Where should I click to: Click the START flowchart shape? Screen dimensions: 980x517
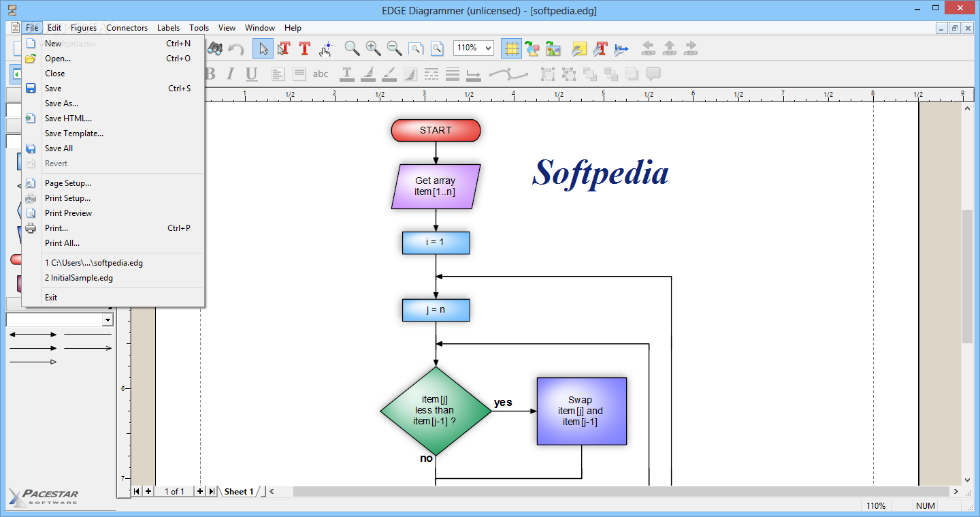pos(436,130)
